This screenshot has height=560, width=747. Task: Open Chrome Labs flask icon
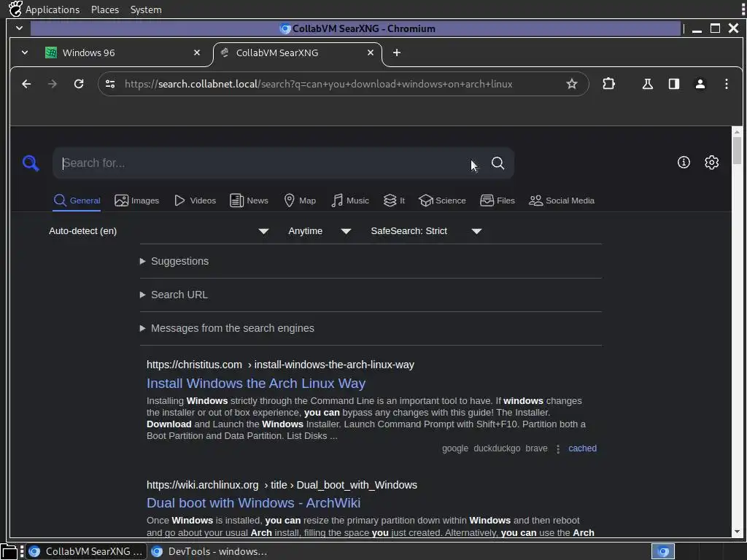(x=648, y=84)
